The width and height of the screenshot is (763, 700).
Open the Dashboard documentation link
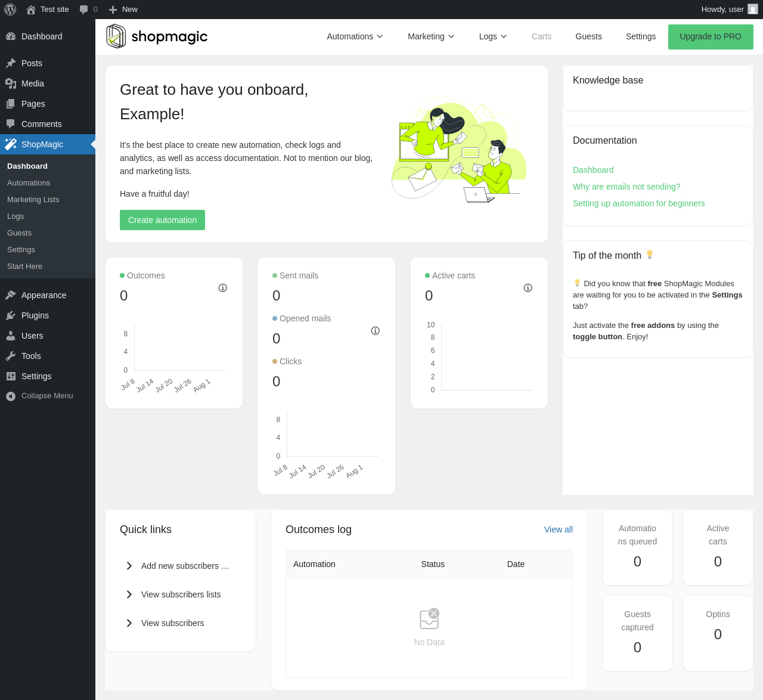593,170
